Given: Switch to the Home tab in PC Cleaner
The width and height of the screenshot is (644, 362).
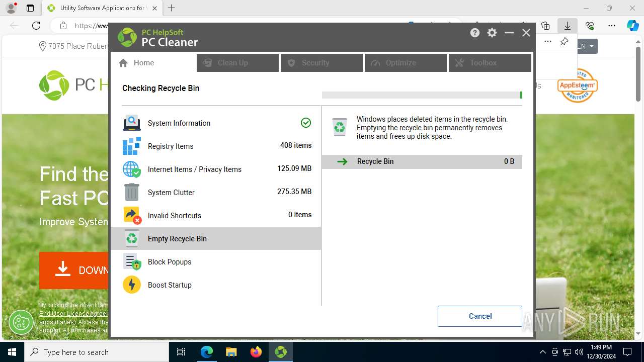Looking at the screenshot, I should tap(153, 63).
